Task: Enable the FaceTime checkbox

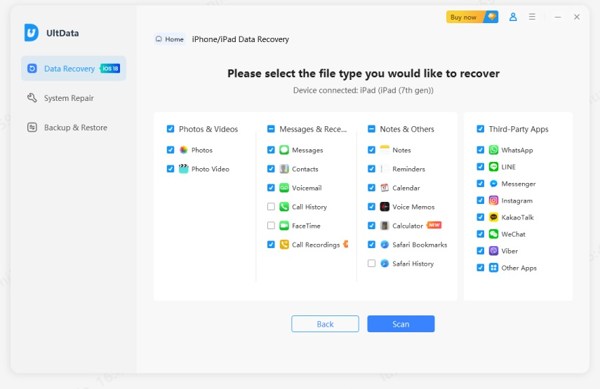Action: click(271, 225)
